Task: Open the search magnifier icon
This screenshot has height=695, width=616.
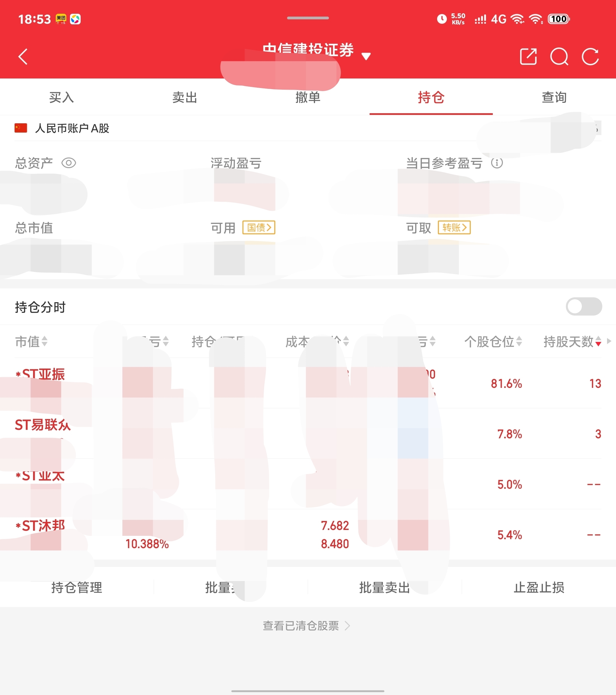Action: tap(559, 56)
